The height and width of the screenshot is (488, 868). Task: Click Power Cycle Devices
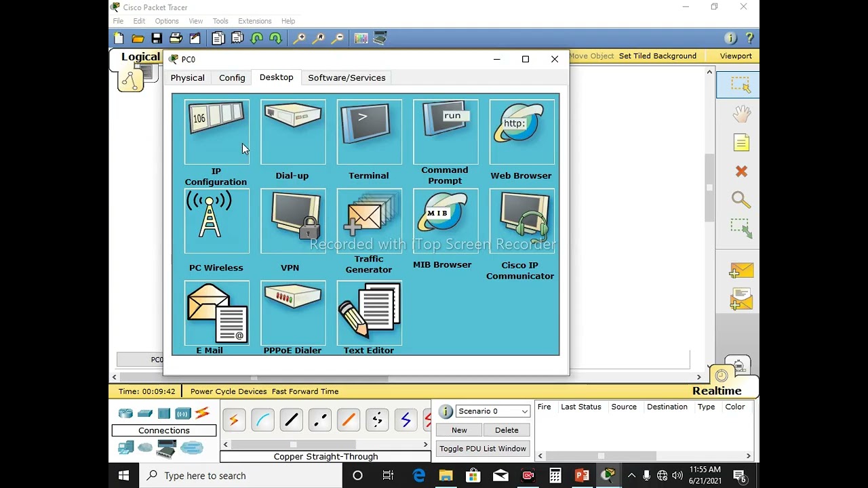[x=229, y=392]
